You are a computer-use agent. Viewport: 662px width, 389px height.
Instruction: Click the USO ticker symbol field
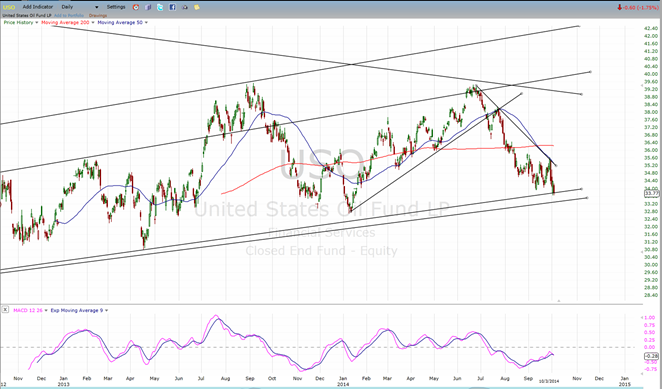[9, 7]
